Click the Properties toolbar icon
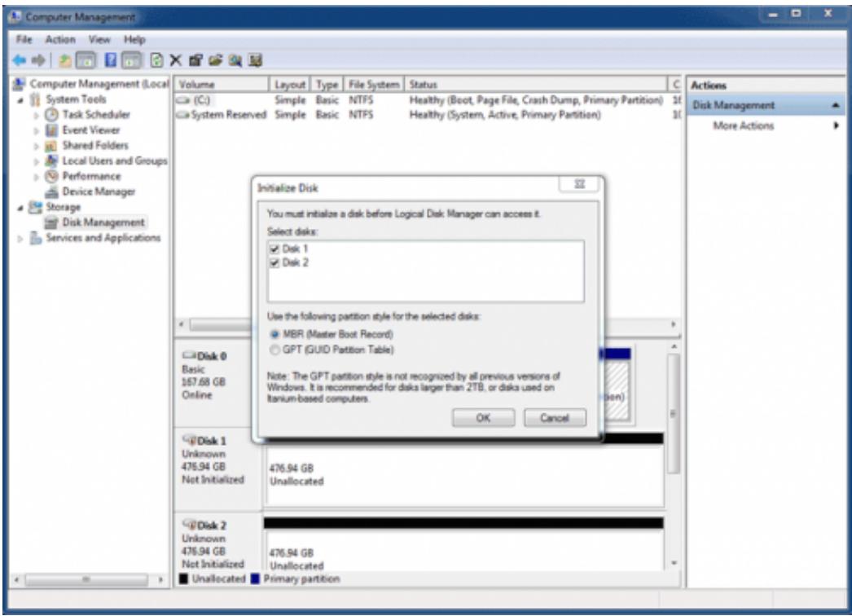The width and height of the screenshot is (852, 616). [195, 60]
